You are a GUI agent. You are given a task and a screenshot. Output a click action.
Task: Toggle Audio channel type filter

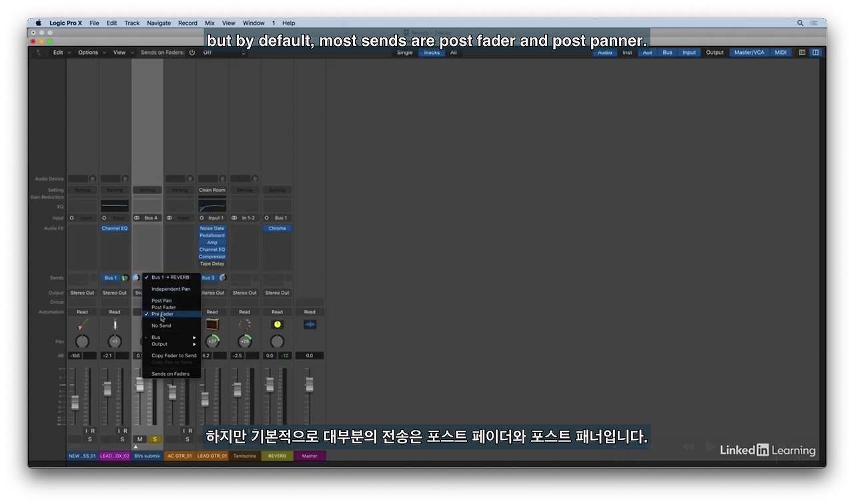tap(605, 53)
